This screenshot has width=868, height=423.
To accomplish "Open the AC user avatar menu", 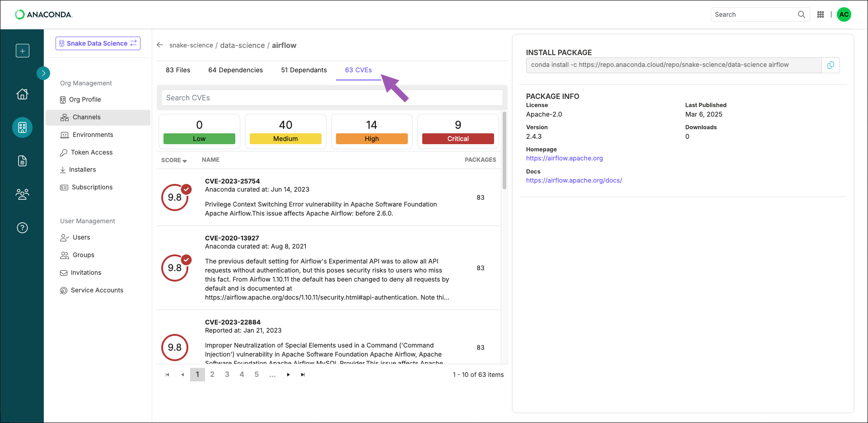I will coord(844,14).
